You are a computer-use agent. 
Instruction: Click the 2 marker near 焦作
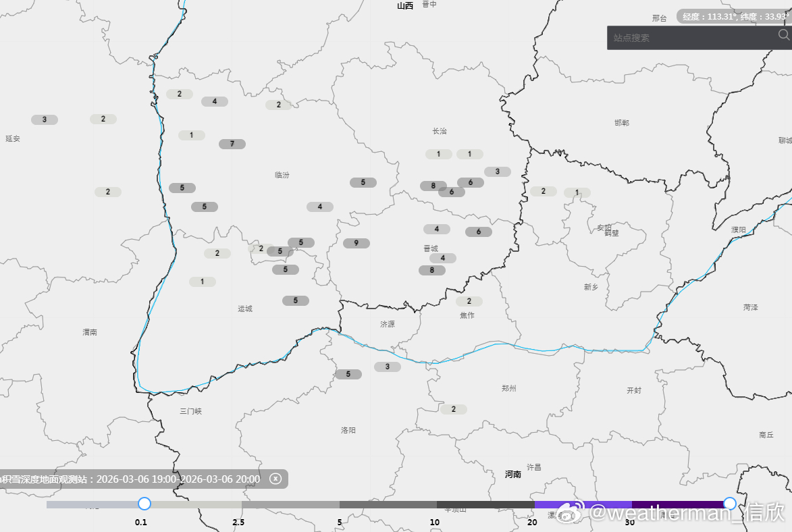pos(470,300)
